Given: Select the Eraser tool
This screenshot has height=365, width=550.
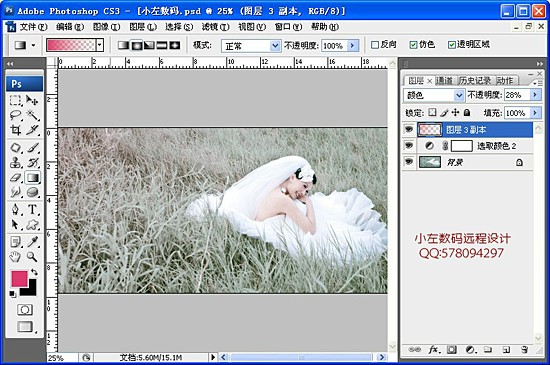Looking at the screenshot, I should 15,177.
